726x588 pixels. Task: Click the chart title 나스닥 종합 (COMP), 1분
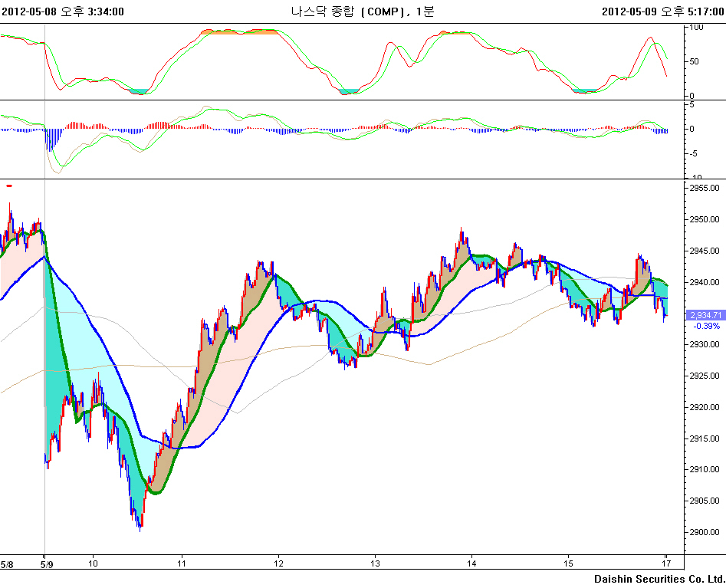(362, 11)
